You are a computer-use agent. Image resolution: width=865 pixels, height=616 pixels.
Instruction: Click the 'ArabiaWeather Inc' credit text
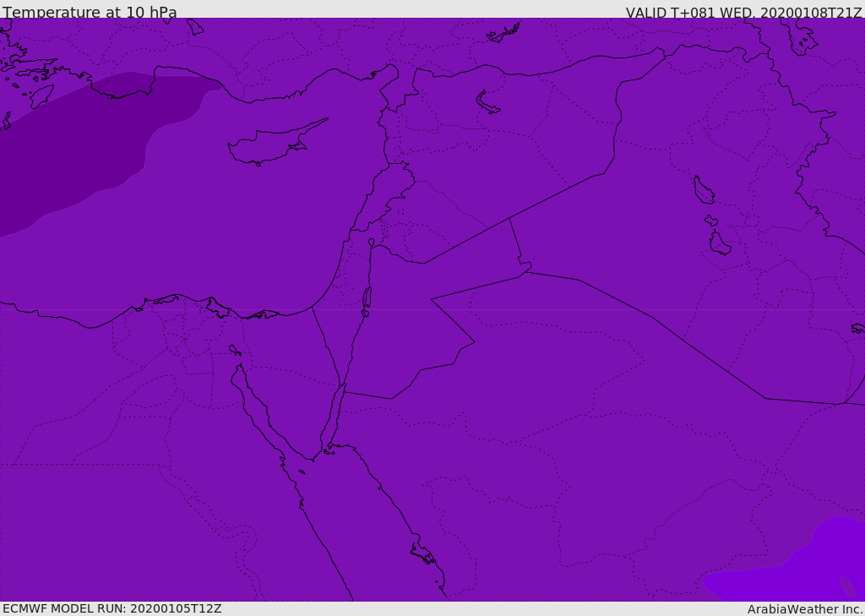pos(805,609)
